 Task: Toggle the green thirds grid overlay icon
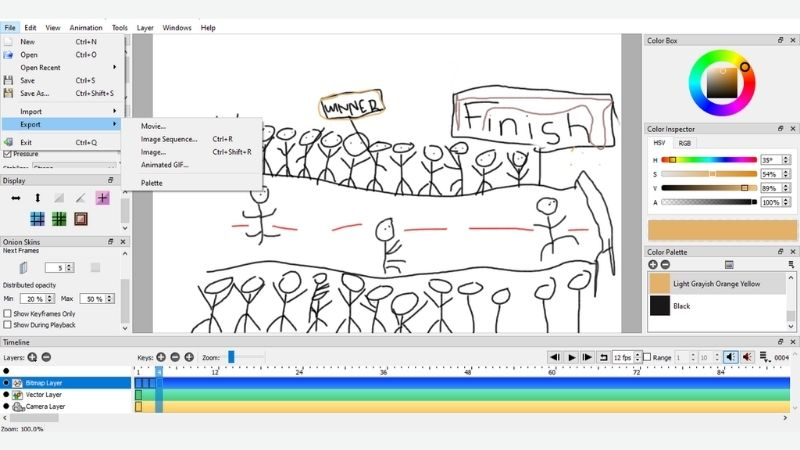click(x=59, y=219)
